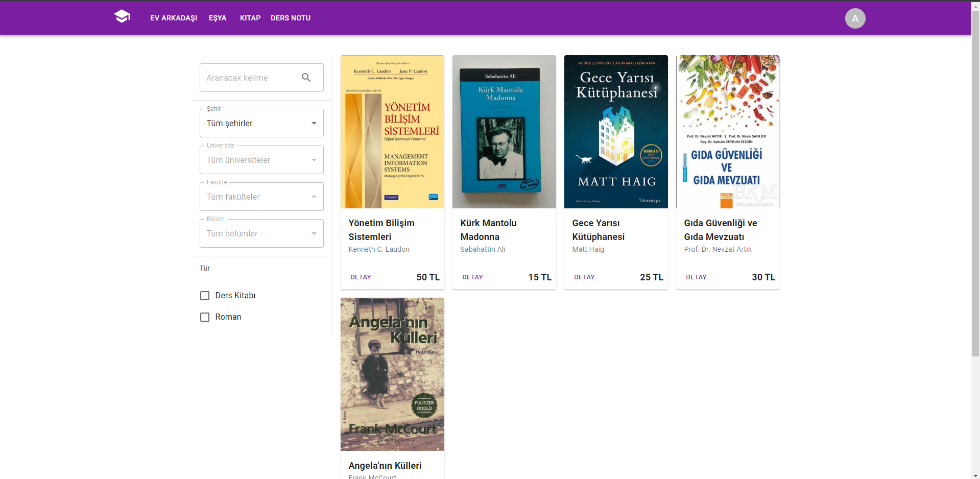Enable the Ders Kitabı checkbox
The image size is (980, 479).
(205, 295)
